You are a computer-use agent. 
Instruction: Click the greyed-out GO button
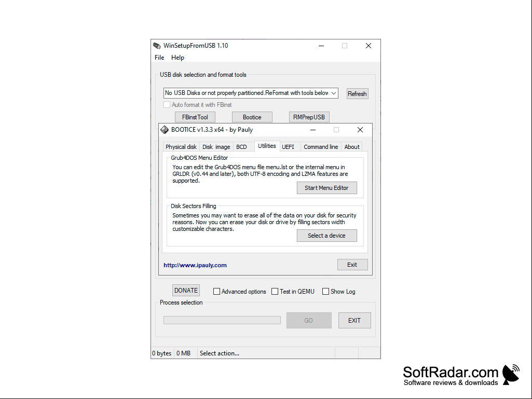click(x=309, y=320)
